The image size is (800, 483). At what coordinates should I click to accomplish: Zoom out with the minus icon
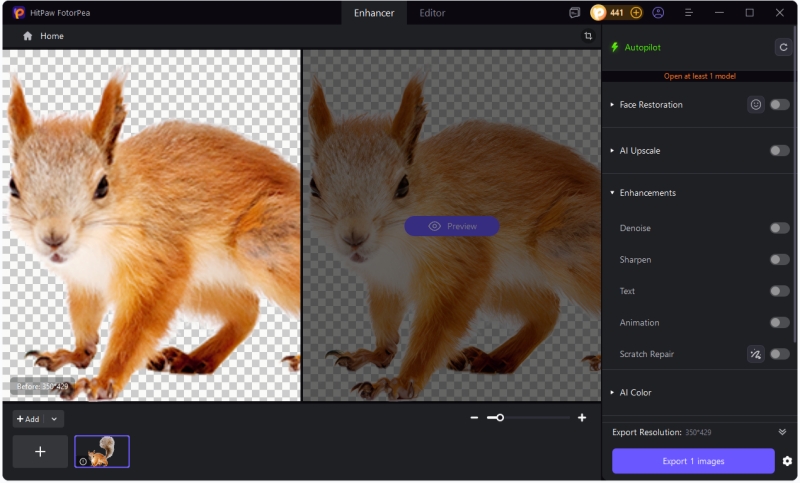pos(474,418)
